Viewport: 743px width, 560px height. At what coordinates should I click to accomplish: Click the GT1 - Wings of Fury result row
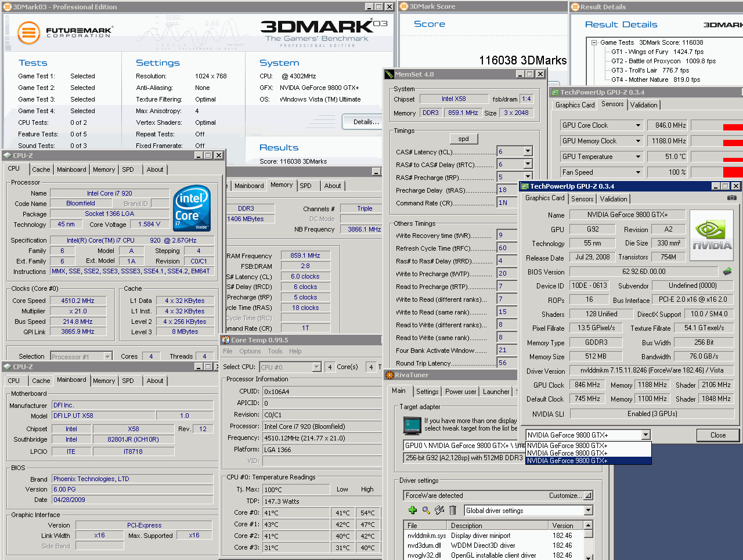coord(657,52)
